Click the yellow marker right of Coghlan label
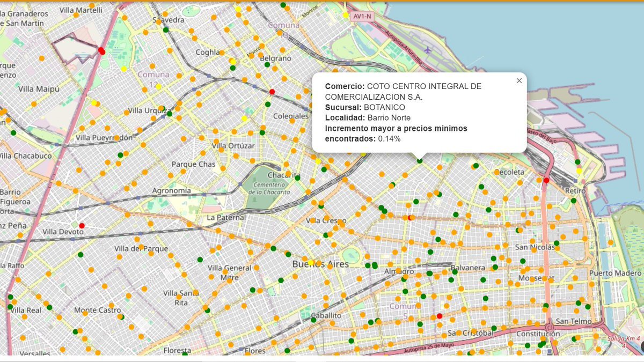Screen dimensions: 644x362 [232, 61]
